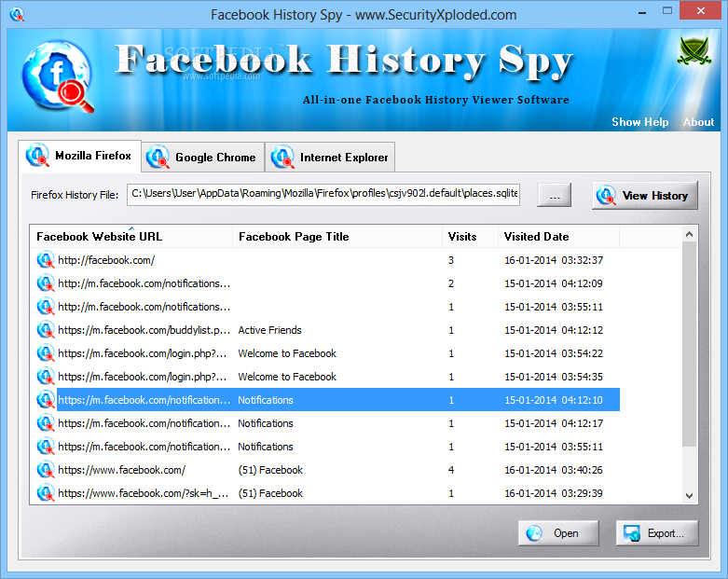Screen dimensions: 728x579
Task: Click the icon of the https Notifications 03:55:11 row
Action: click(46, 447)
